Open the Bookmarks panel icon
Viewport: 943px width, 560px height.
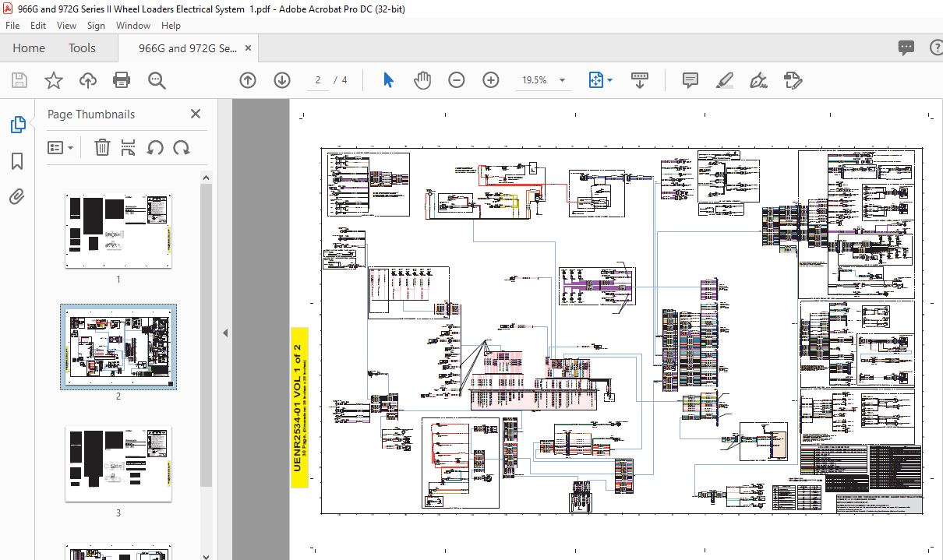pyautogui.click(x=17, y=161)
